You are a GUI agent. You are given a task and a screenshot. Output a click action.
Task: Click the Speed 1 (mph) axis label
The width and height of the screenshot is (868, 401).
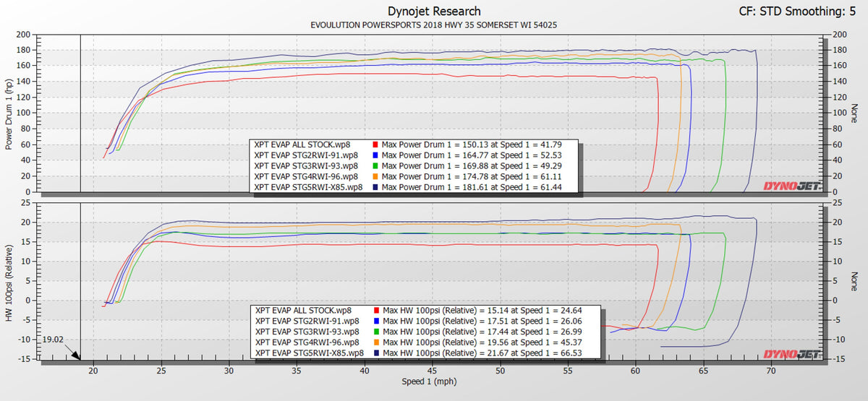point(433,379)
